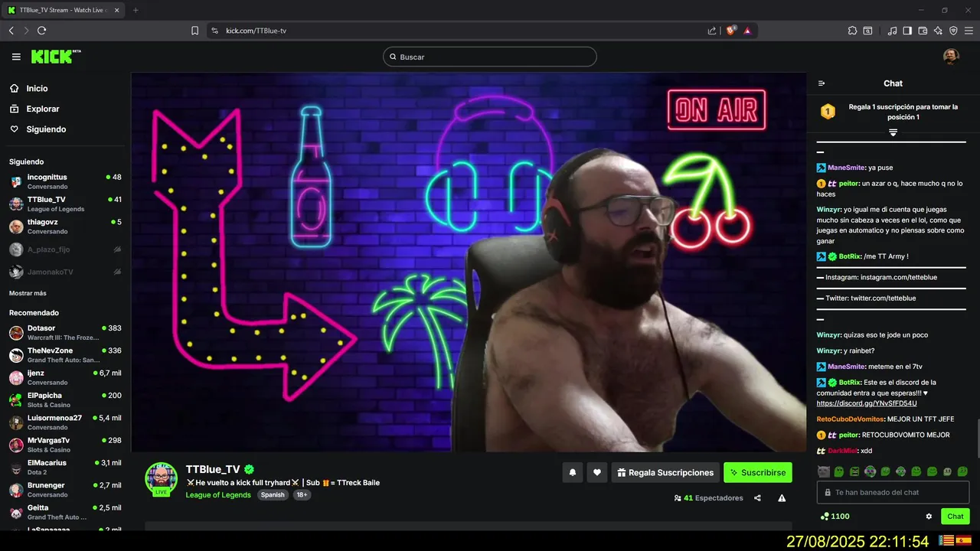Click the 1100 channel points counter
This screenshot has height=551, width=980.
(x=835, y=517)
